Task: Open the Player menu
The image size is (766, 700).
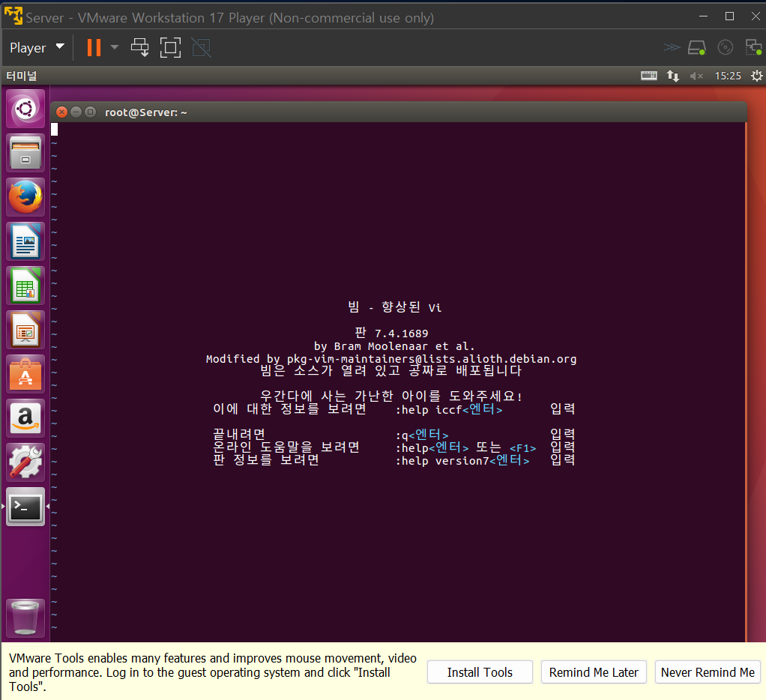Action: click(37, 47)
